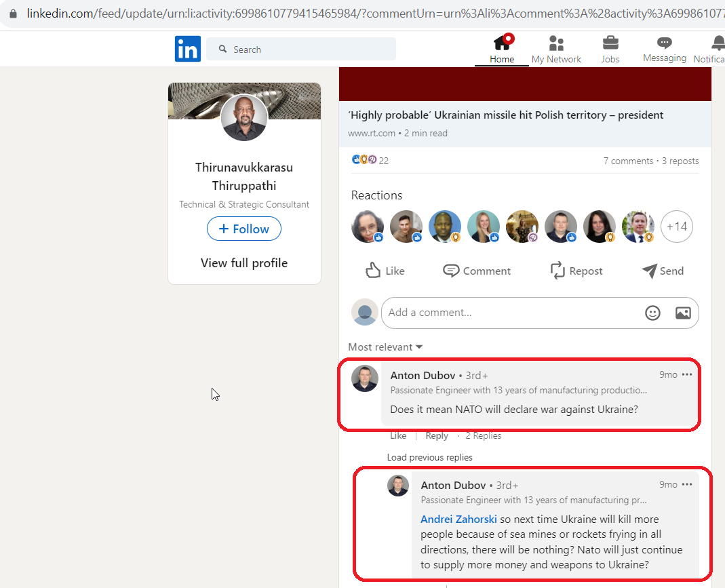Image resolution: width=725 pixels, height=588 pixels.
Task: Click the third reactor avatar in blue suit
Action: point(445,227)
